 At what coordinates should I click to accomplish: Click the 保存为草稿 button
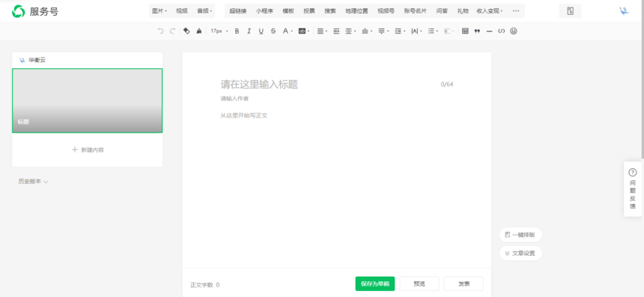pyautogui.click(x=375, y=284)
